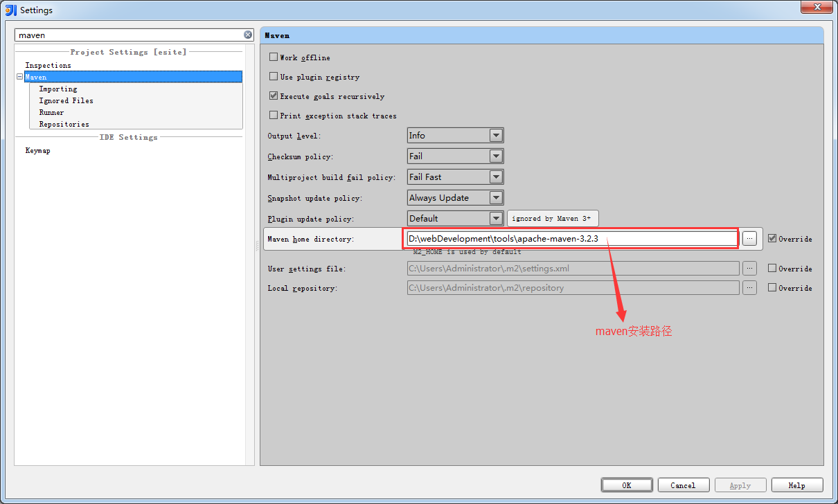The width and height of the screenshot is (838, 504).
Task: Click the OK button
Action: 627,485
